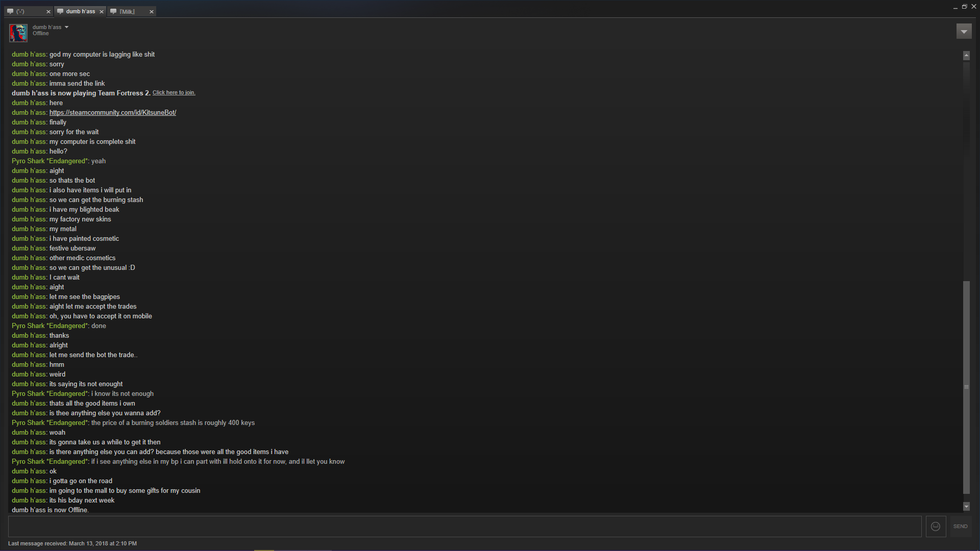This screenshot has width=980, height=551.
Task: Click the scrollbar down arrow
Action: pyautogui.click(x=966, y=507)
